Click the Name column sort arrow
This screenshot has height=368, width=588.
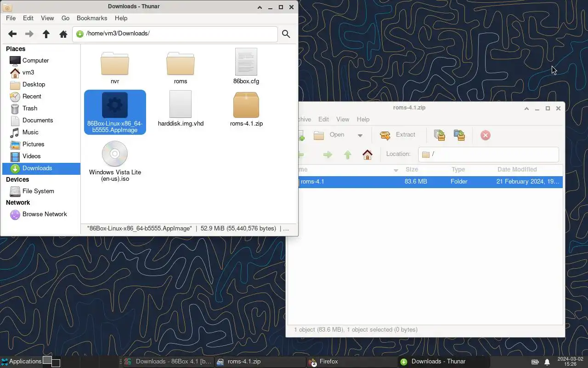[396, 170]
